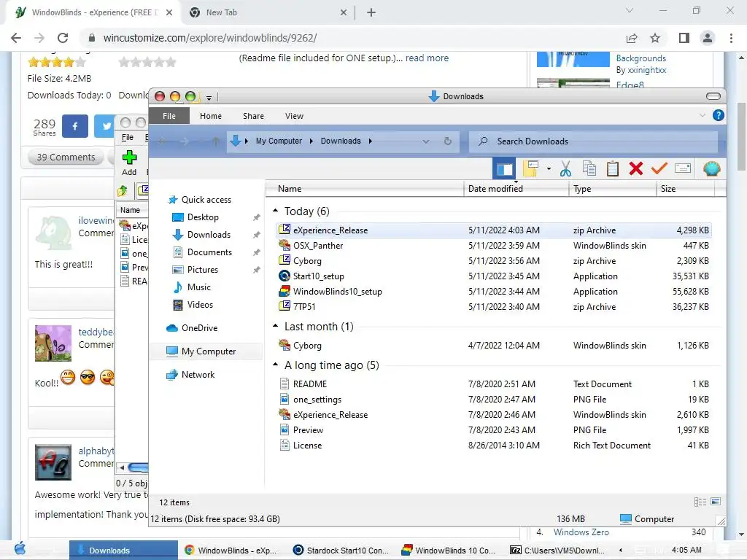The height and width of the screenshot is (560, 747).
Task: Click up-folder icon in 7-Zip window
Action: [x=123, y=191]
